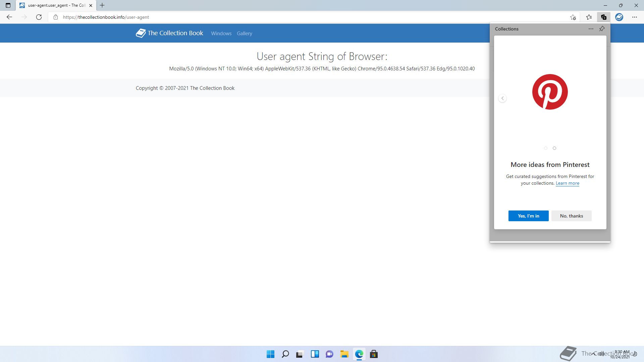Open the Windows menu on site navbar
Viewport: 644px width, 362px height.
point(221,34)
